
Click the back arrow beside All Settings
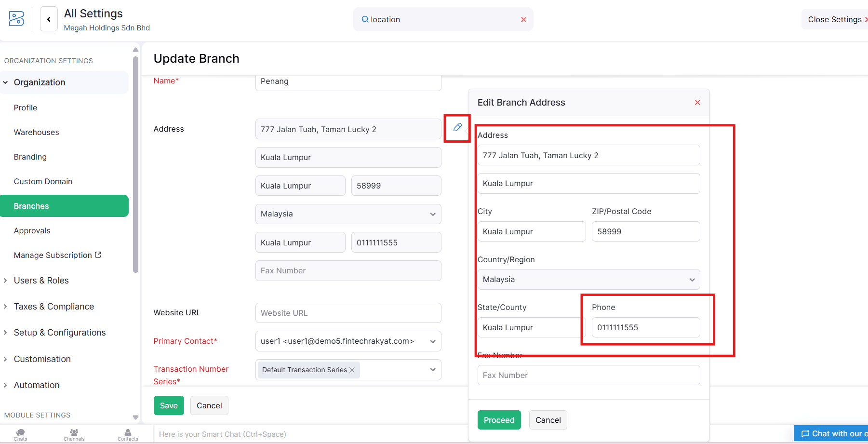[49, 19]
